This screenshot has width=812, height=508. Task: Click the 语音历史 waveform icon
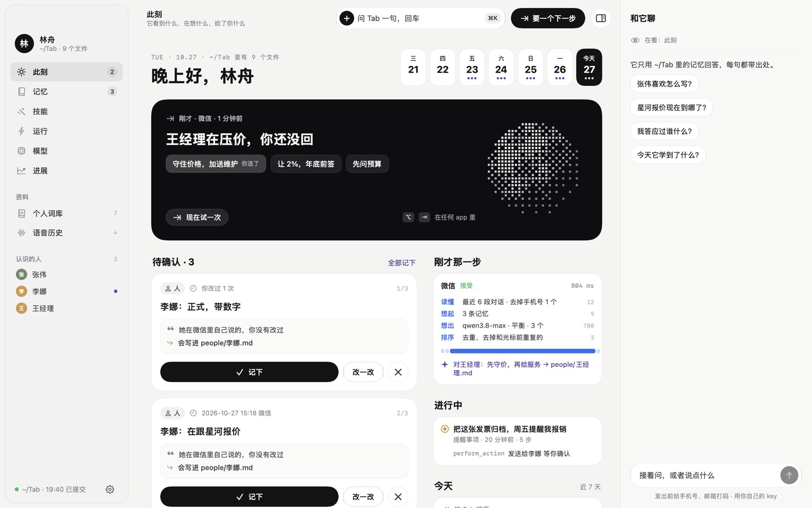point(21,233)
